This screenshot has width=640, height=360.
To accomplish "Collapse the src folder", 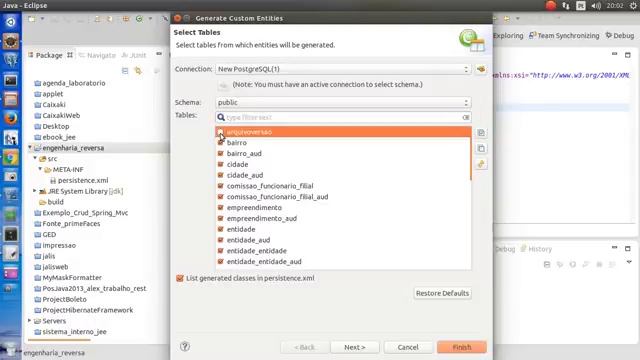I will (x=35, y=158).
